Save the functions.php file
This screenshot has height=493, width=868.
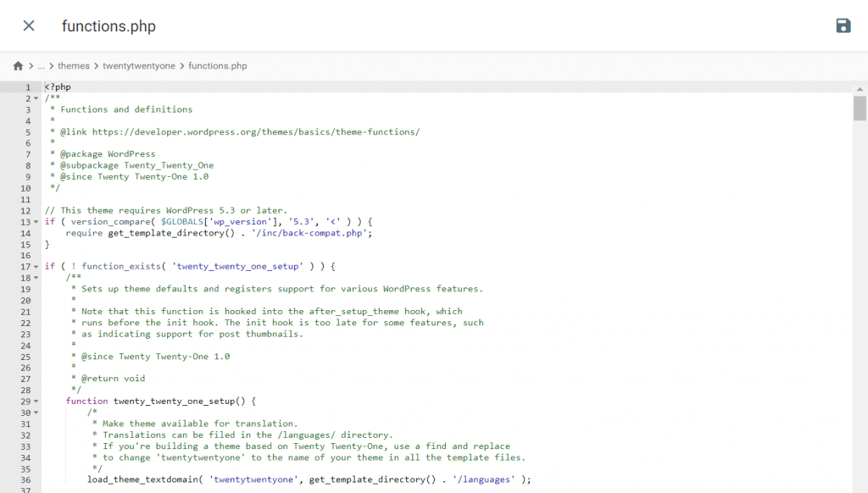click(843, 25)
